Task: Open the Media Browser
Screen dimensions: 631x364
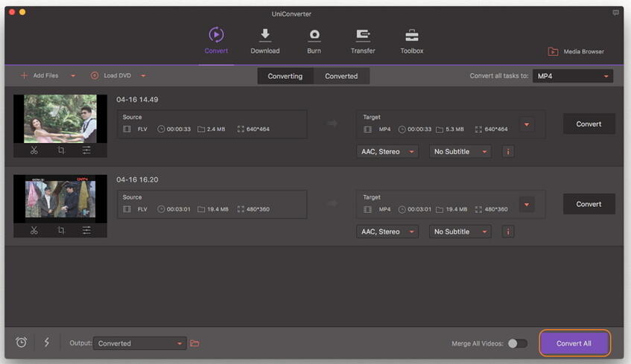Action: [x=576, y=51]
